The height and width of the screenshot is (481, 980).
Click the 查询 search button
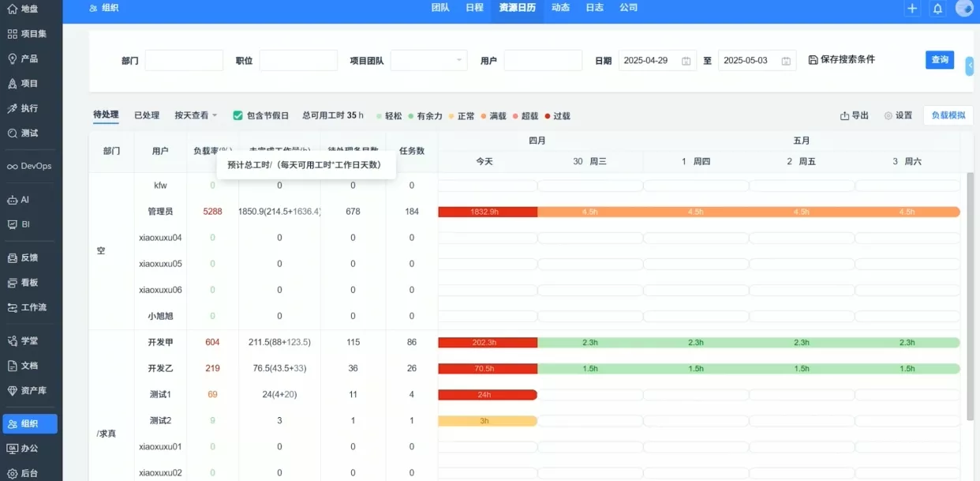tap(939, 59)
